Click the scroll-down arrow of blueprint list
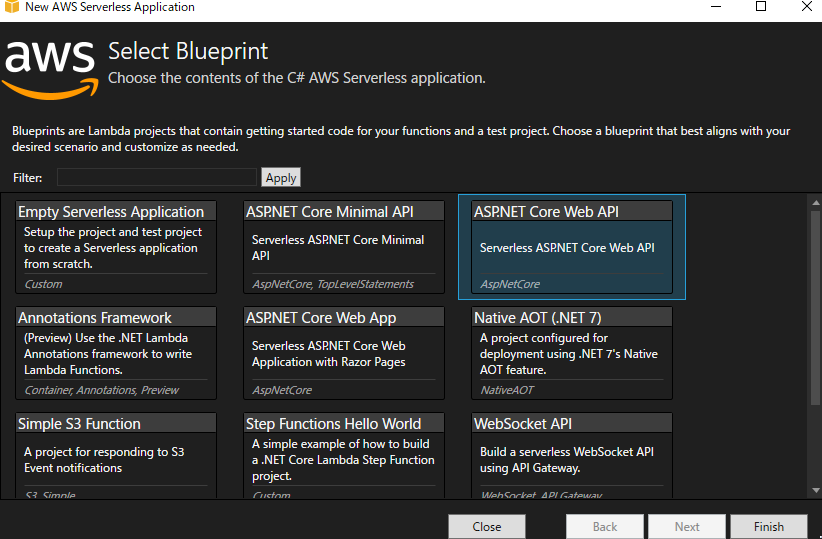The image size is (822, 539). (816, 491)
